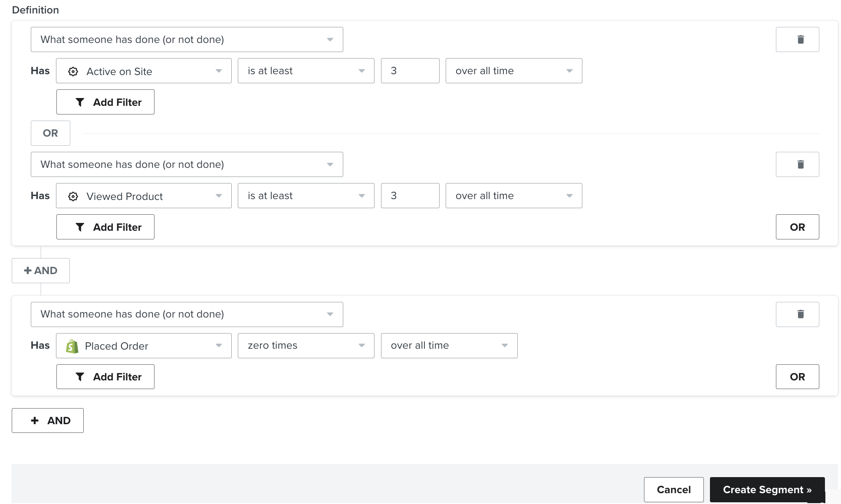
Task: Click the gear icon next to Viewed Product
Action: click(x=73, y=196)
